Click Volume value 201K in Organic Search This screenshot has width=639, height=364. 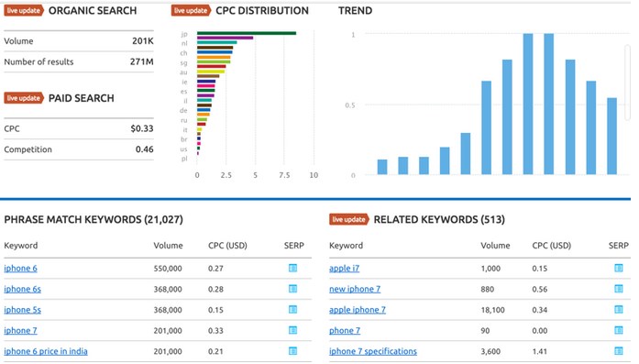[143, 41]
